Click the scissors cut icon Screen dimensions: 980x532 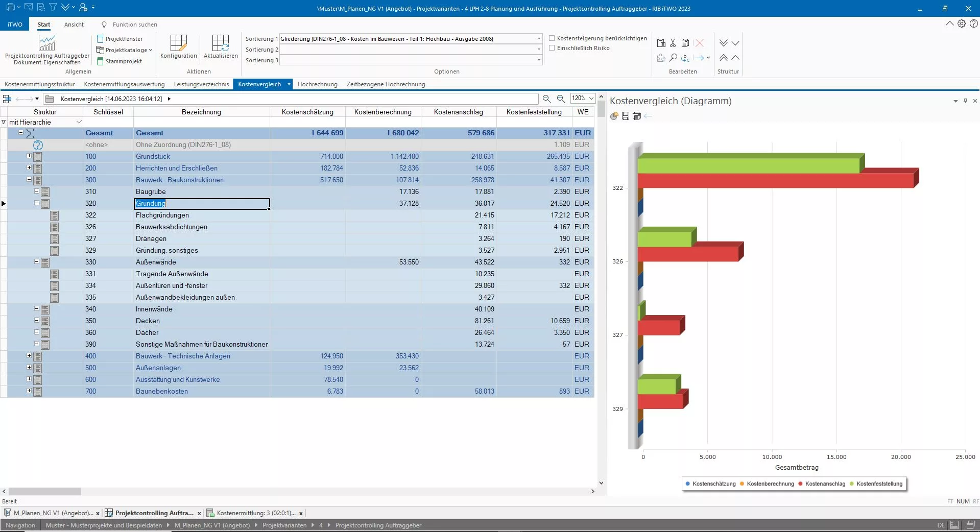tap(673, 43)
